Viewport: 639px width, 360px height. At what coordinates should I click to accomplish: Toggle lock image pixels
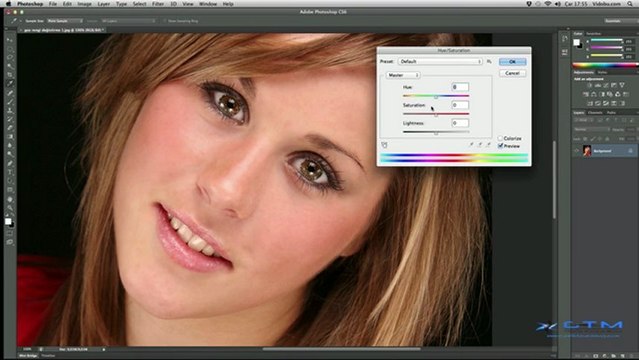[x=593, y=139]
